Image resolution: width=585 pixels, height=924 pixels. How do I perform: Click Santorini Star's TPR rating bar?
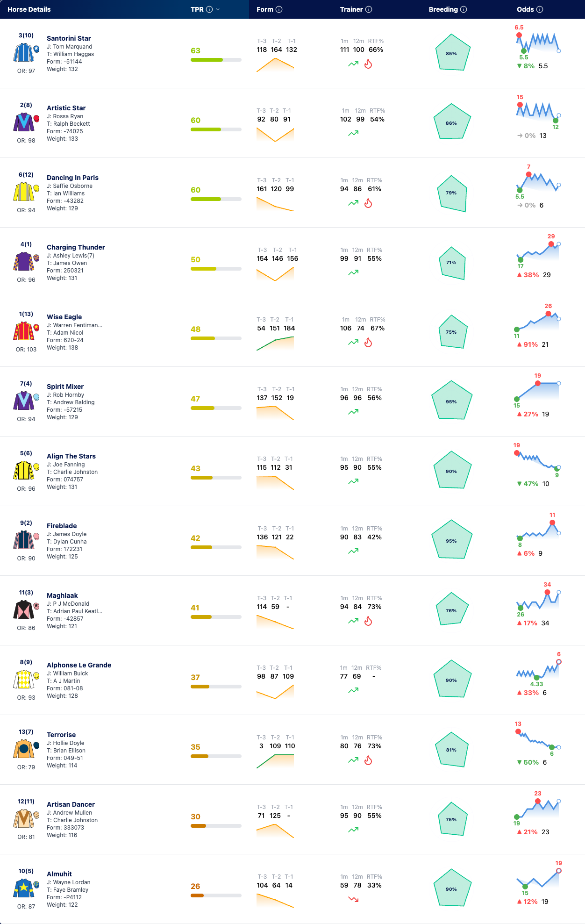(x=216, y=60)
